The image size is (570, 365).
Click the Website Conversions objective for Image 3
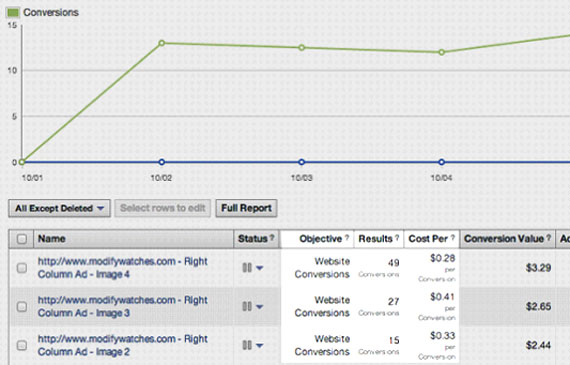coord(322,306)
